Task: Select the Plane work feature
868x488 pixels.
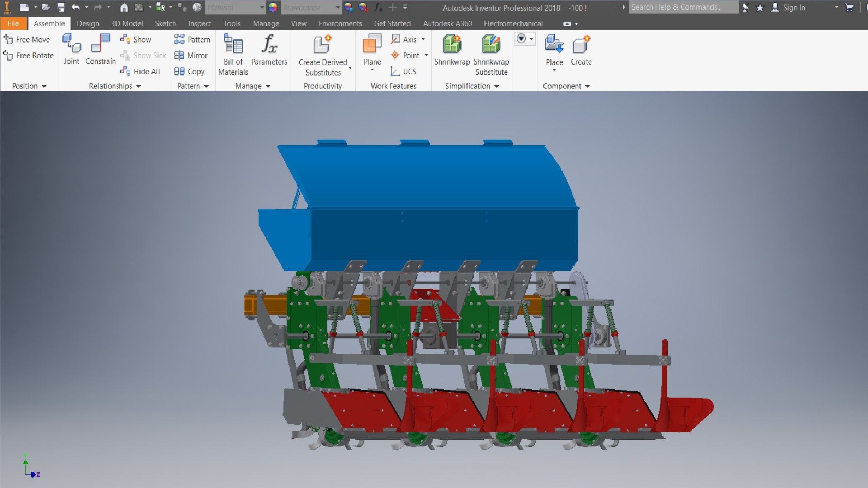Action: 372,52
